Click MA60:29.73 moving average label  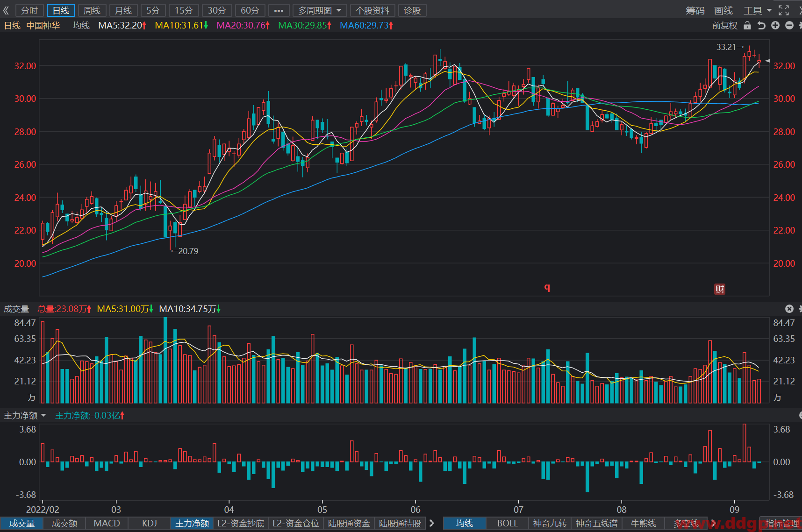click(x=366, y=25)
